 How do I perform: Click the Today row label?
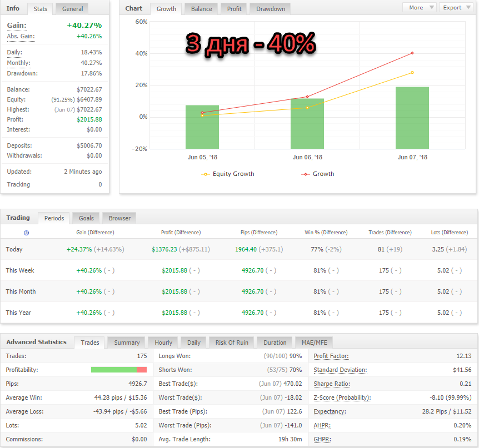[14, 249]
